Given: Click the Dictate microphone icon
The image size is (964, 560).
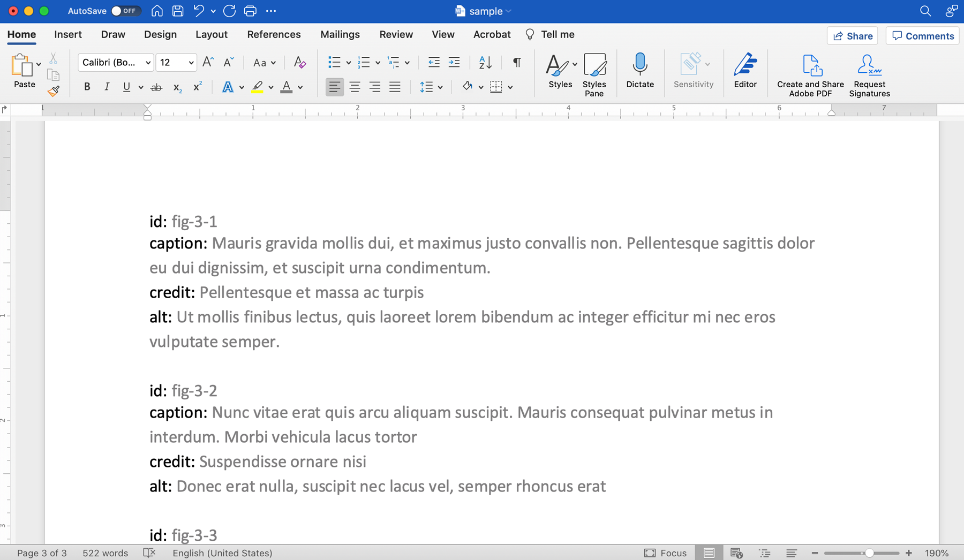Looking at the screenshot, I should click(639, 64).
